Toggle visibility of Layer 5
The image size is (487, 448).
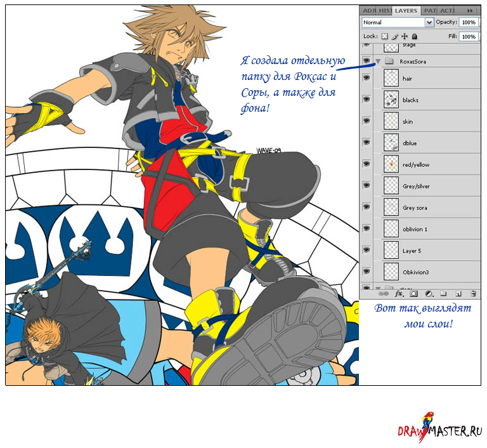(367, 250)
